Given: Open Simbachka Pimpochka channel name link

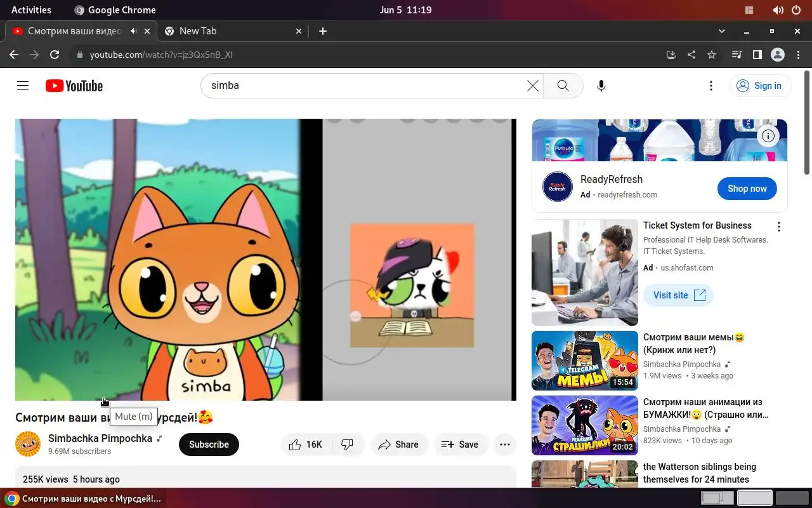Looking at the screenshot, I should pos(100,438).
